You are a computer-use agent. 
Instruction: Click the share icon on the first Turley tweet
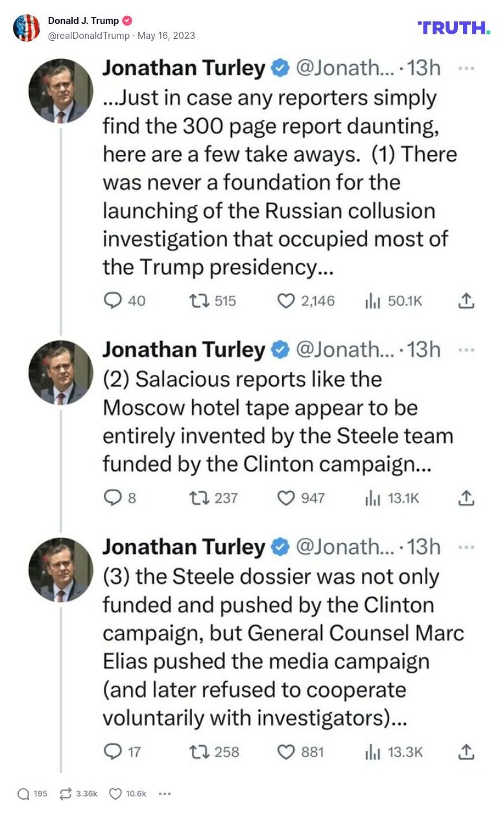pos(467,301)
